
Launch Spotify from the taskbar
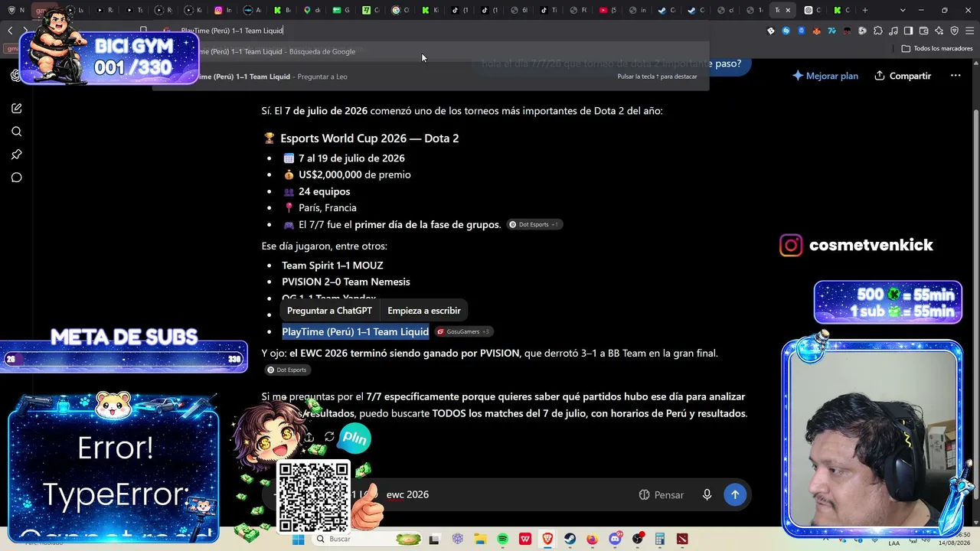pyautogui.click(x=502, y=540)
